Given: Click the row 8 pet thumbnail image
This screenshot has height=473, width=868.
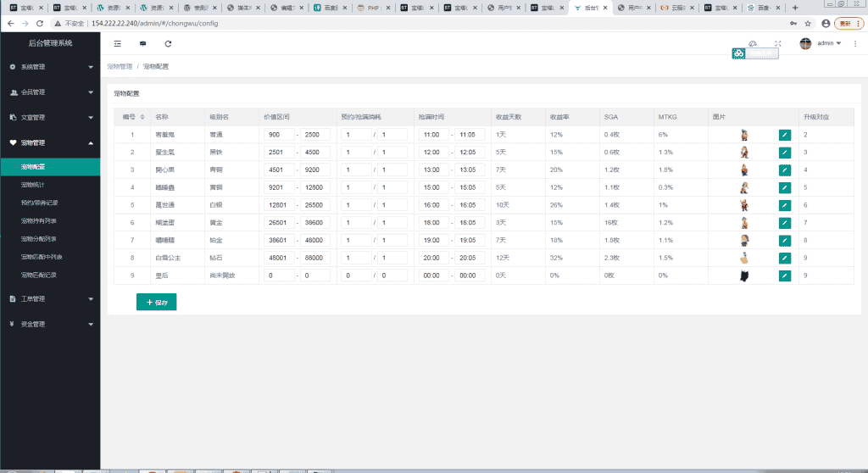Looking at the screenshot, I should (x=743, y=258).
